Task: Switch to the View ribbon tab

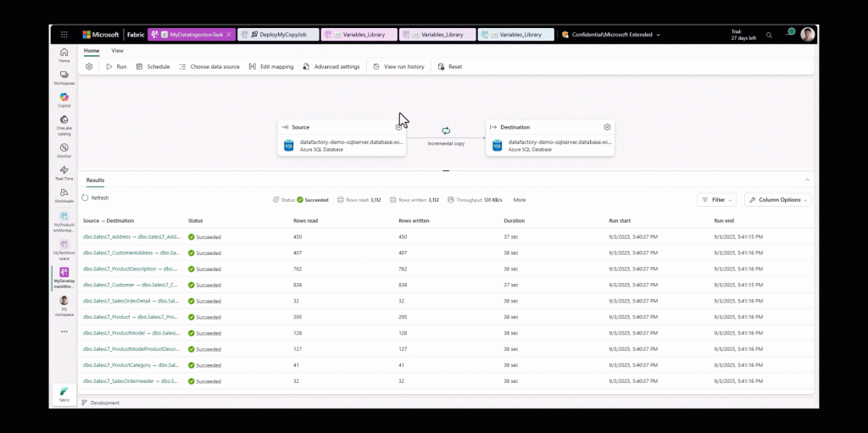Action: click(x=117, y=51)
